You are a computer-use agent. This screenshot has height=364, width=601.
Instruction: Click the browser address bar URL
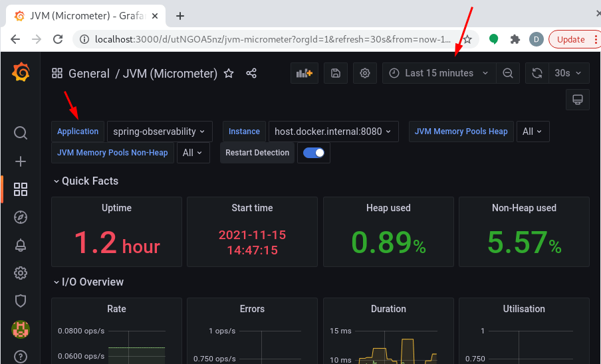click(273, 39)
